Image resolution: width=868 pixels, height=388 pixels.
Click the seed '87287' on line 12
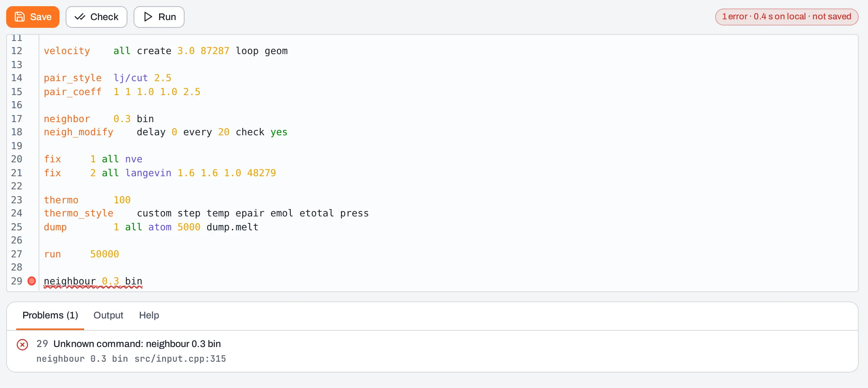(215, 51)
